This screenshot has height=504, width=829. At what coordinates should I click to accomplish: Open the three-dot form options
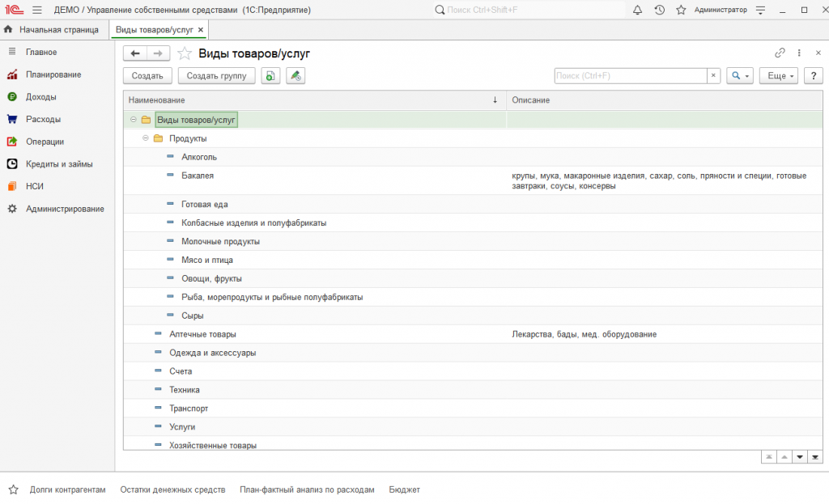pos(799,53)
